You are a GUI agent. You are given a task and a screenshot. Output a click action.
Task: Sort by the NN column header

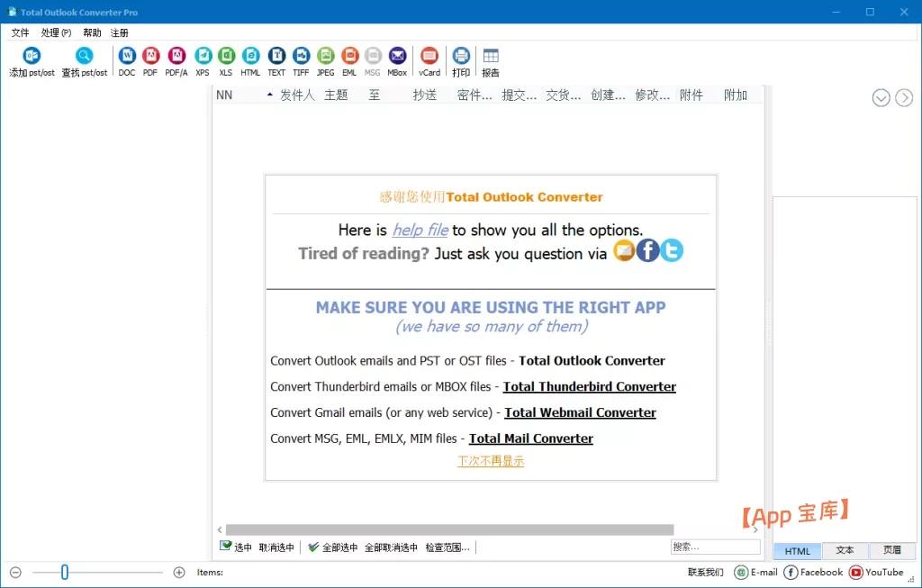pyautogui.click(x=224, y=95)
